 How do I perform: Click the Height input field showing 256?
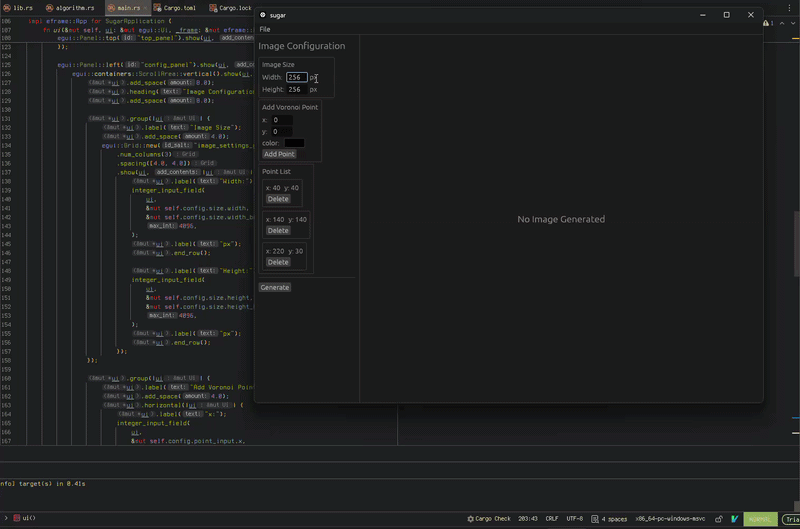pyautogui.click(x=296, y=89)
